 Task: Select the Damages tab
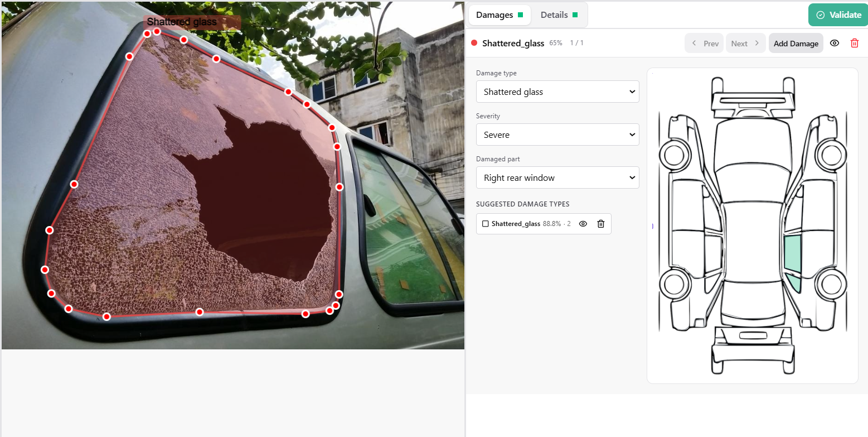[499, 15]
